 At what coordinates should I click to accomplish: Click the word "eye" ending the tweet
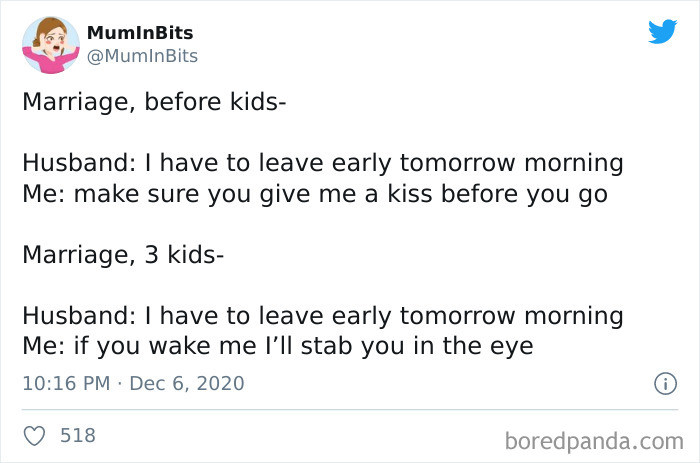tap(516, 348)
